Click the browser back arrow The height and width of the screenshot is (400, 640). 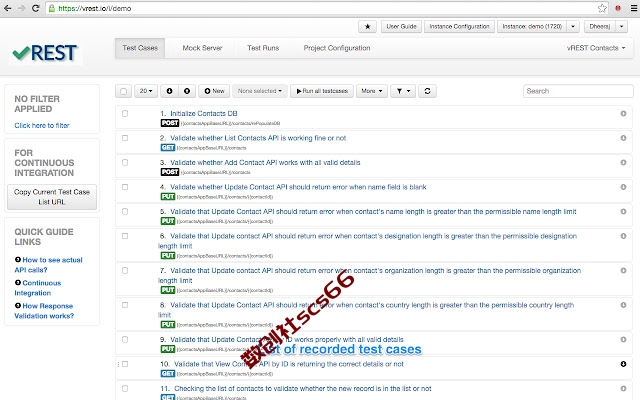click(x=7, y=8)
